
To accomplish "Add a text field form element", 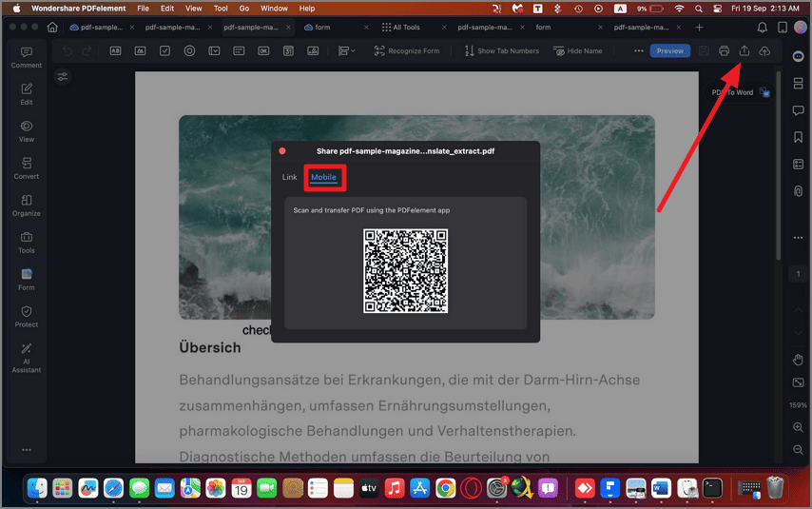I will (x=115, y=50).
